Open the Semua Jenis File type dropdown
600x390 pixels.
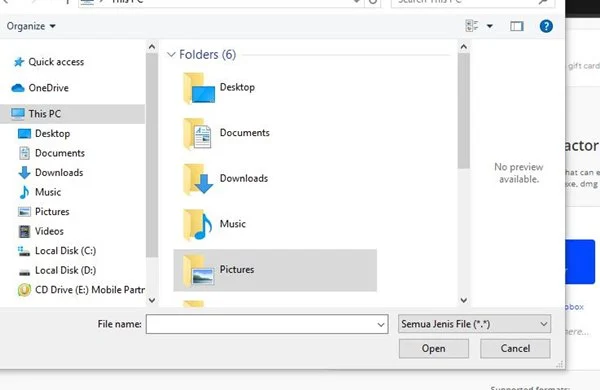474,324
